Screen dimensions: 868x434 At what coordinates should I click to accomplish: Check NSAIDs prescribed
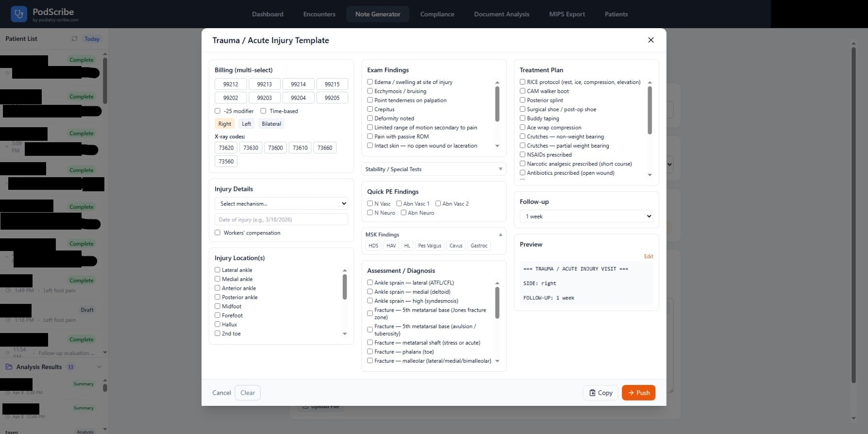[523, 154]
